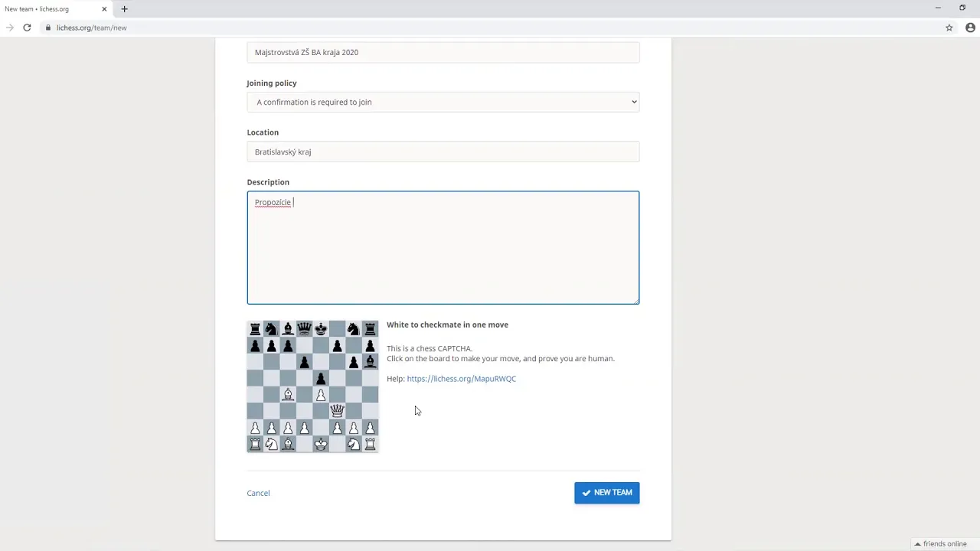Image resolution: width=980 pixels, height=551 pixels.
Task: Select the white bishop on c1
Action: 288,444
